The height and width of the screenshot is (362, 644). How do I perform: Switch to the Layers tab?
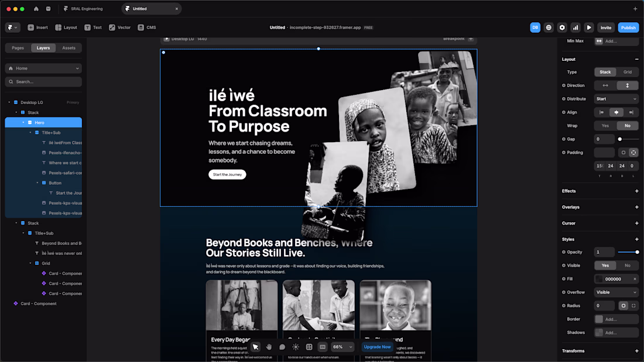coord(43,48)
